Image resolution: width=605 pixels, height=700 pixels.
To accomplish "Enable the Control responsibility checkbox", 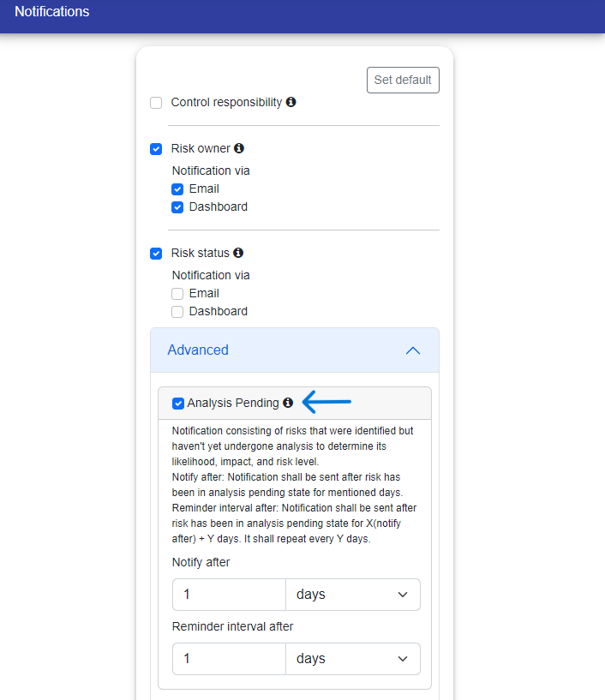I will [x=156, y=103].
